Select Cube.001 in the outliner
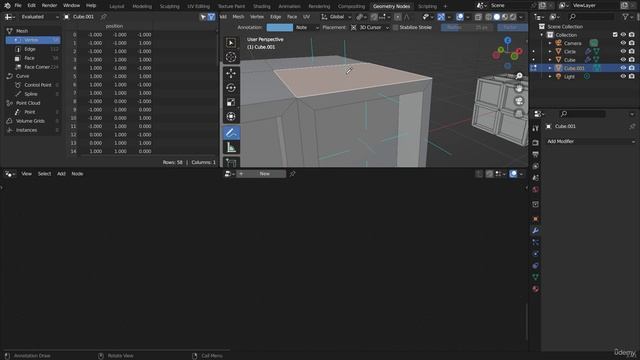640x360 pixels. pos(574,68)
